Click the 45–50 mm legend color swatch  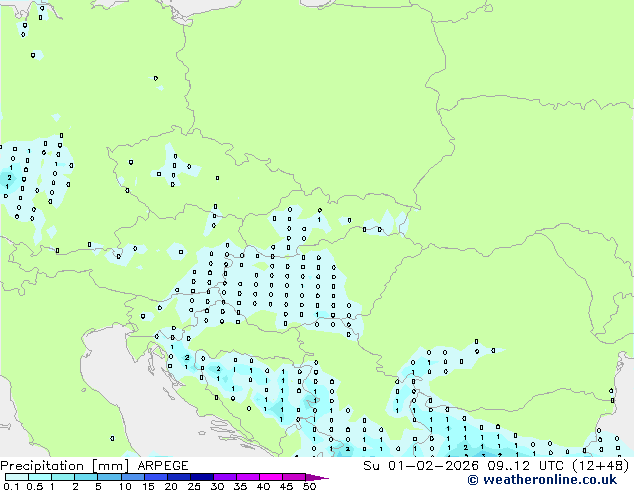pyautogui.click(x=293, y=477)
